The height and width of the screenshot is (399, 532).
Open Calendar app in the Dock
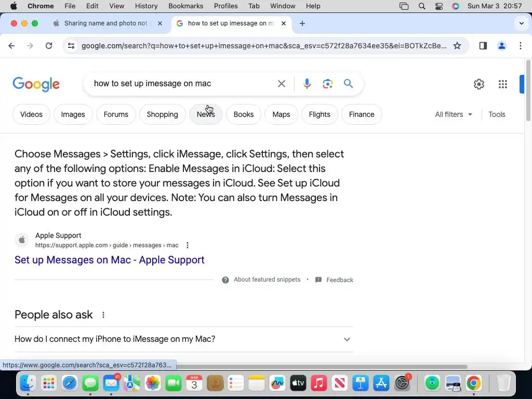(194, 383)
